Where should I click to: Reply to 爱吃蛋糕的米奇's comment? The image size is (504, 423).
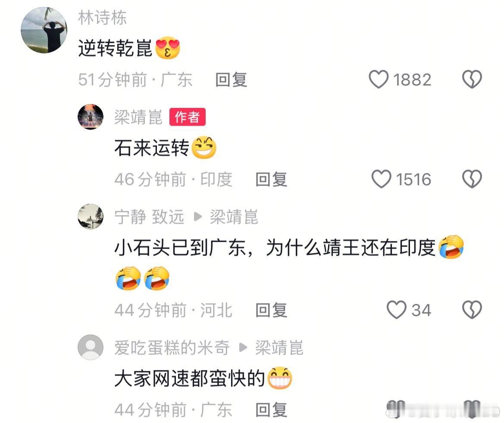click(271, 410)
